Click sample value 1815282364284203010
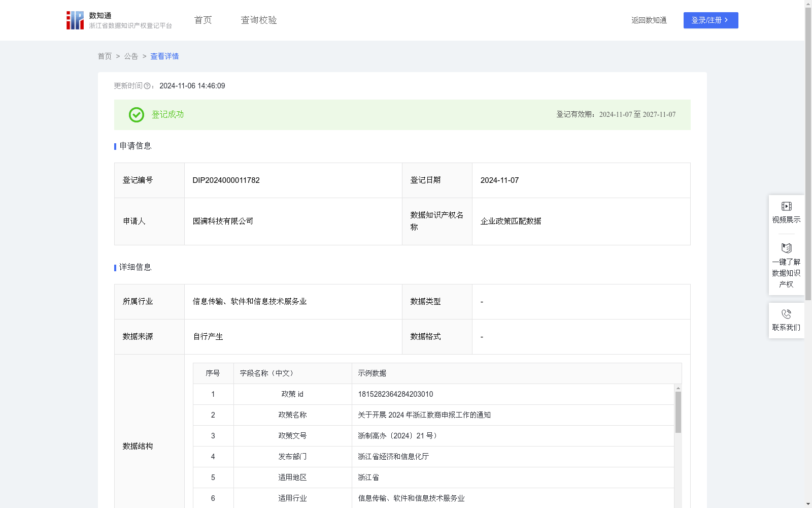Image resolution: width=812 pixels, height=508 pixels. (395, 394)
